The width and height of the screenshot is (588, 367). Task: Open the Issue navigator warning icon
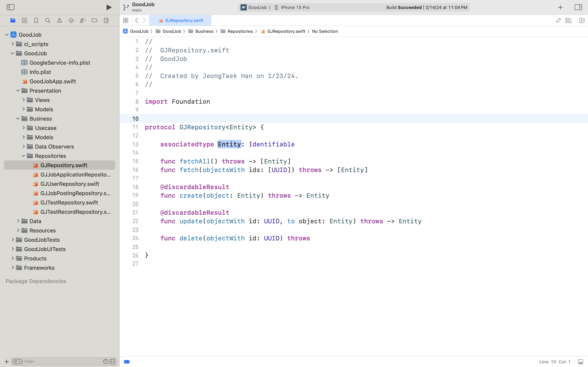[x=59, y=21]
